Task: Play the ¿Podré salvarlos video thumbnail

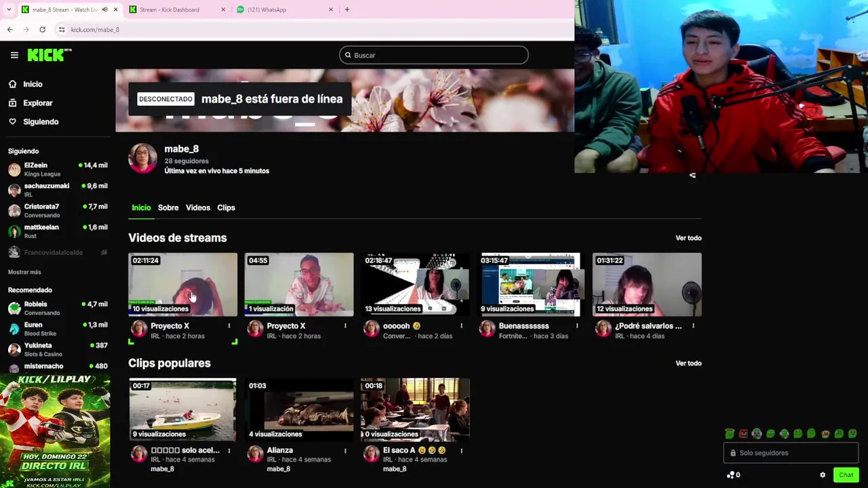Action: point(647,285)
